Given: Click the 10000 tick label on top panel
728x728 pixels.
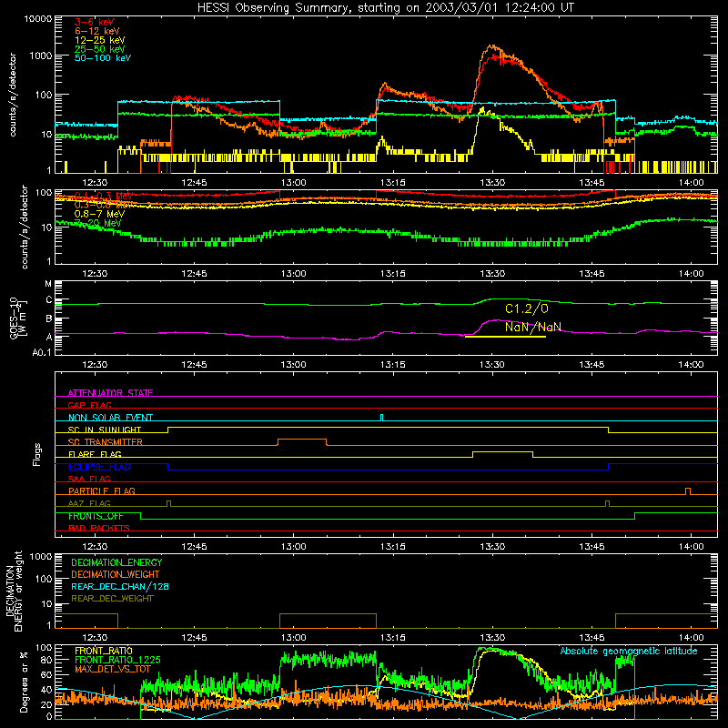Looking at the screenshot, I should coord(38,19).
